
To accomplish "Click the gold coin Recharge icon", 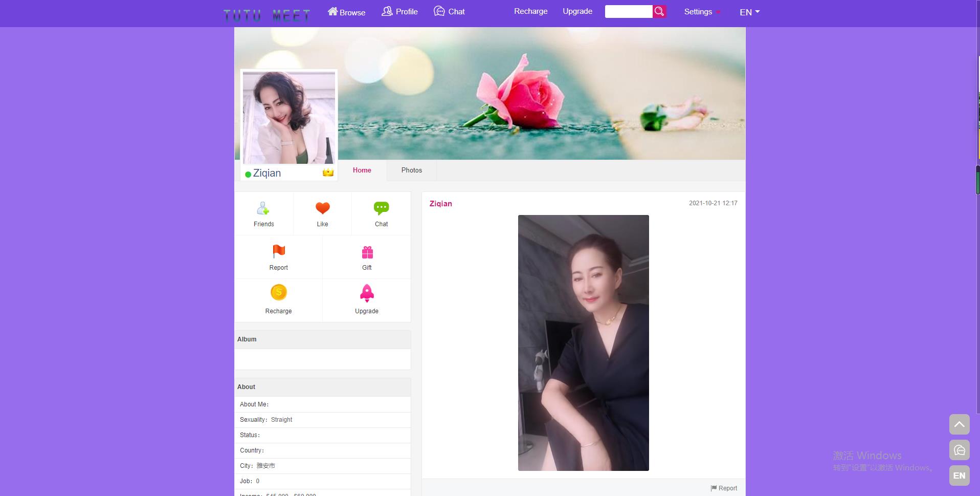I will (x=278, y=293).
